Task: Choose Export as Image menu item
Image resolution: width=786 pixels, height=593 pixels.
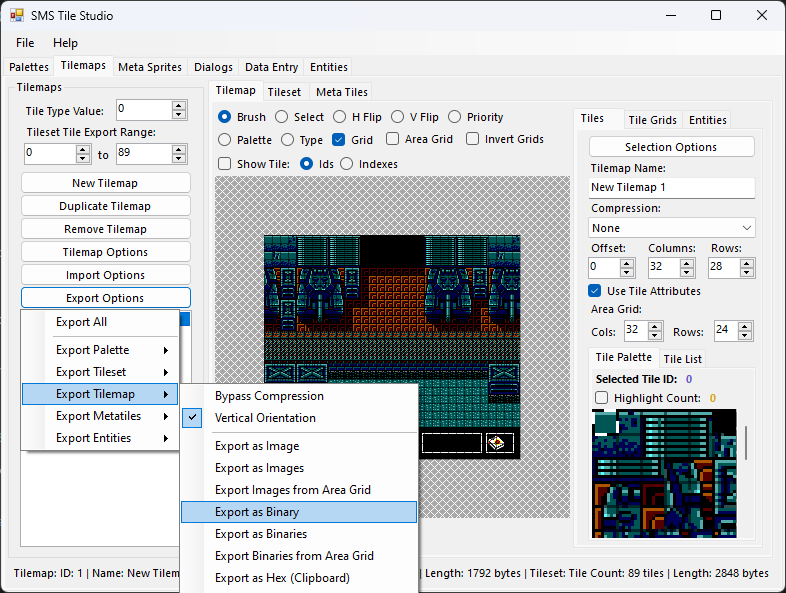Action: point(299,446)
